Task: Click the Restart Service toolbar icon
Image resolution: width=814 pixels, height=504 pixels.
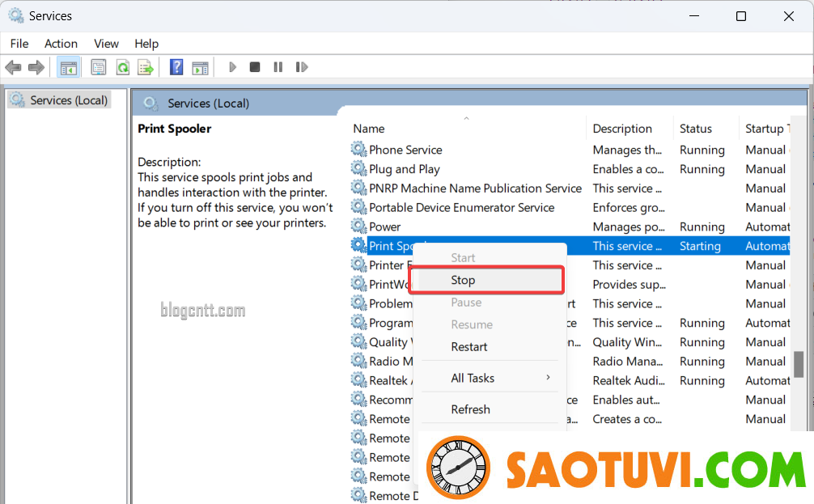Action: [x=302, y=67]
